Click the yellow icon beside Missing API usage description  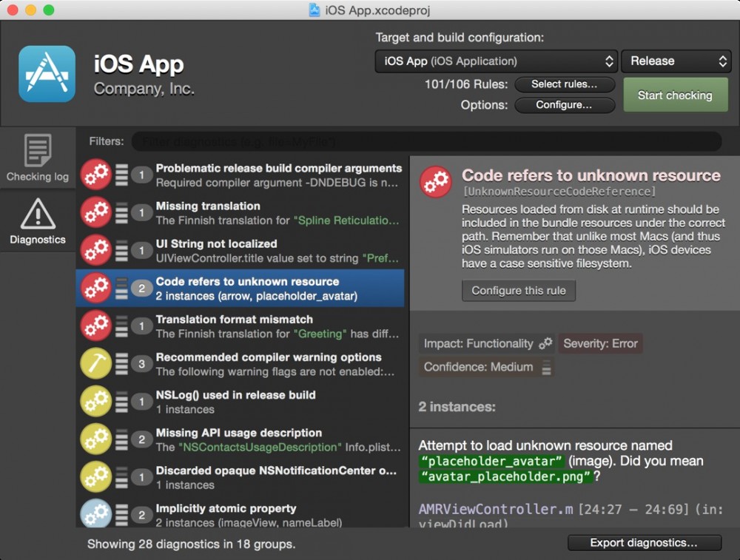tap(96, 439)
